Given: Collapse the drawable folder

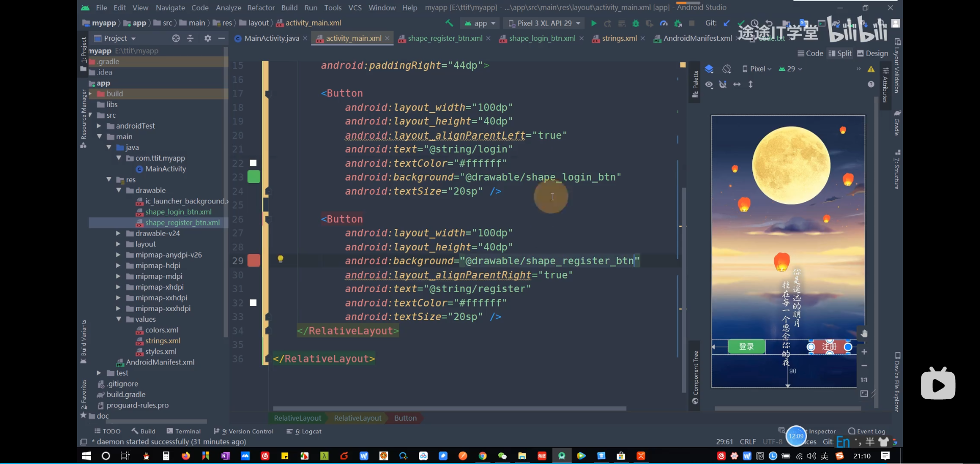Looking at the screenshot, I should tap(118, 190).
